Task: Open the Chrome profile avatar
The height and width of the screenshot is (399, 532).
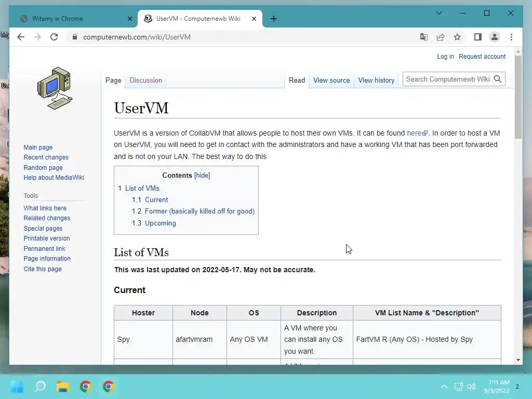Action: click(495, 37)
